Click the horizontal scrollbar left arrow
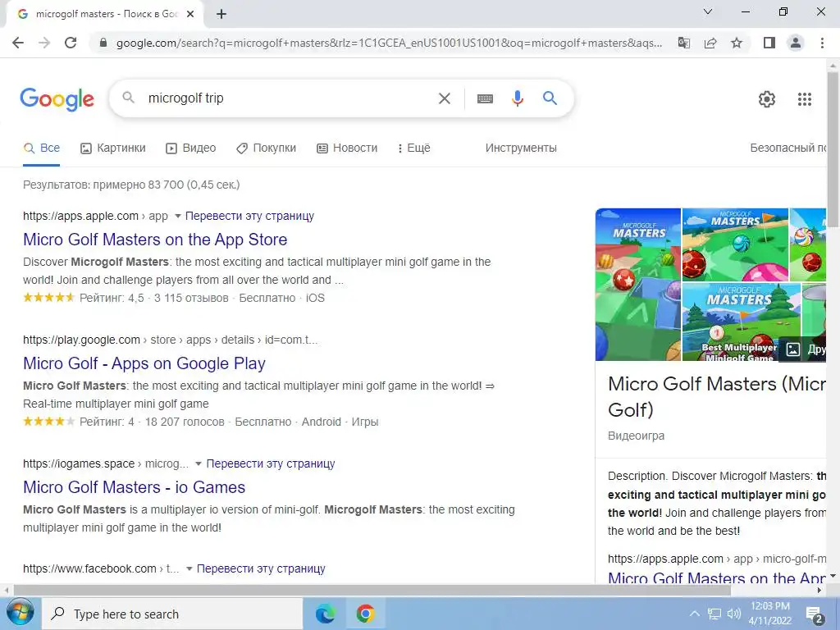 (x=6, y=591)
